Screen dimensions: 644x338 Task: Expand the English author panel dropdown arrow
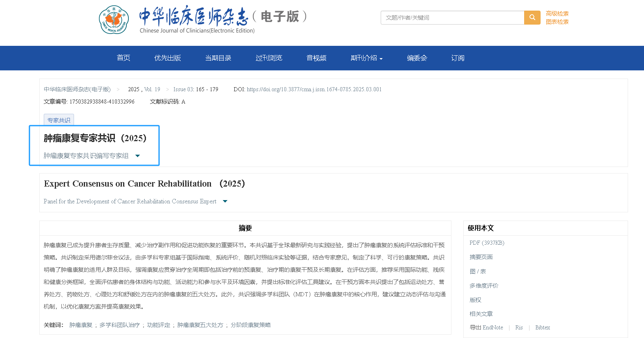225,201
